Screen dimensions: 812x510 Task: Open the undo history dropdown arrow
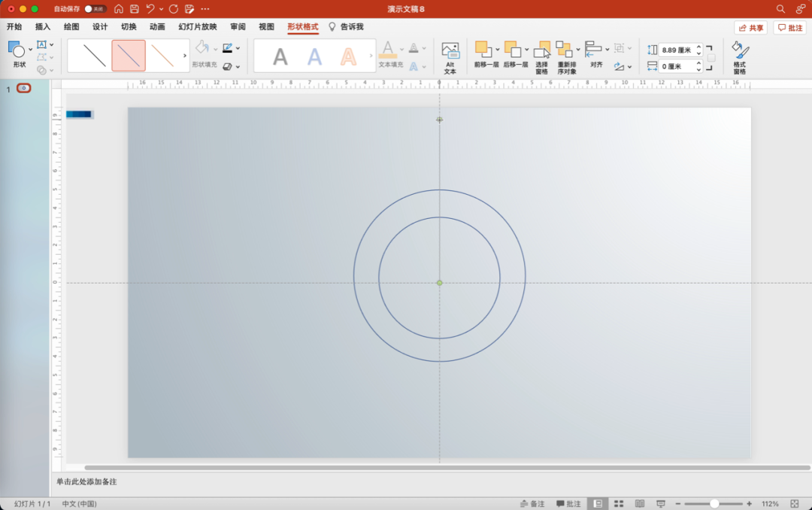[162, 9]
